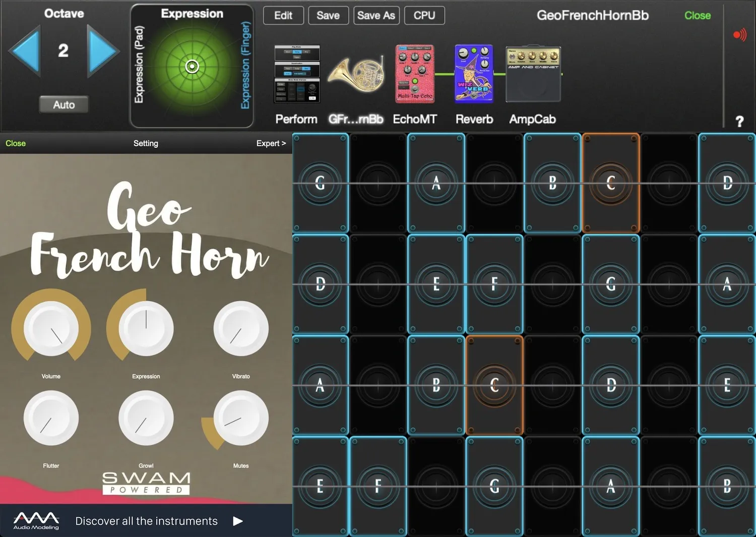Tap the green Expression XY pad
Image resolution: width=756 pixels, height=537 pixels.
point(192,66)
